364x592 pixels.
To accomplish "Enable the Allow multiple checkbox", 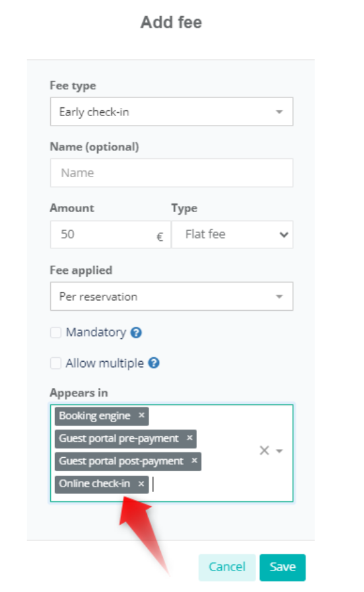I will click(x=56, y=363).
